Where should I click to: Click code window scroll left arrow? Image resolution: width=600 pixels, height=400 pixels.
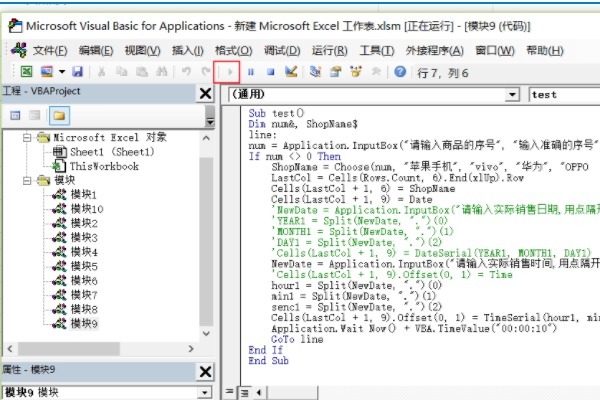click(259, 392)
